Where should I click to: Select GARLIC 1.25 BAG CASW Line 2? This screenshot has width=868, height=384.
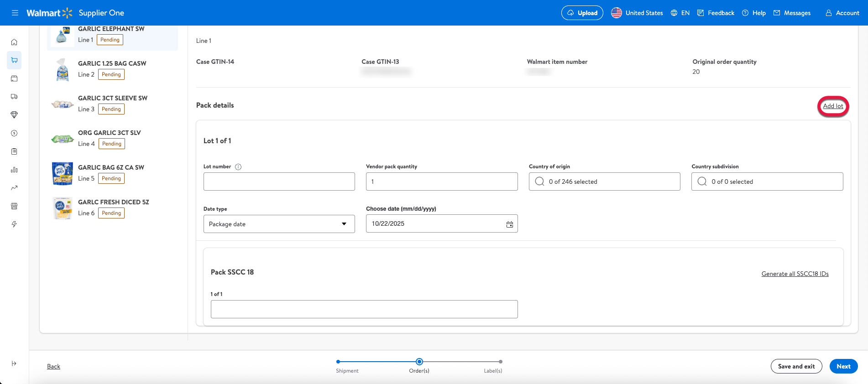point(112,69)
